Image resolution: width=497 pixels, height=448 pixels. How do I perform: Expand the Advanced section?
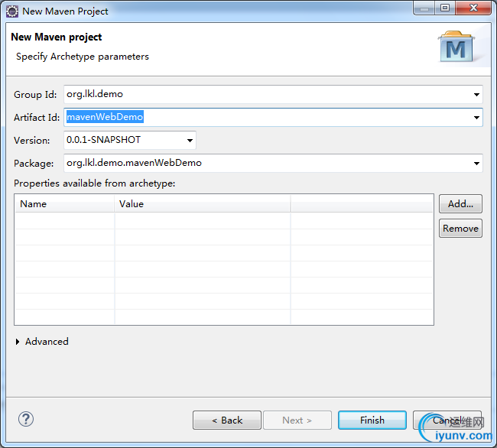(18, 342)
